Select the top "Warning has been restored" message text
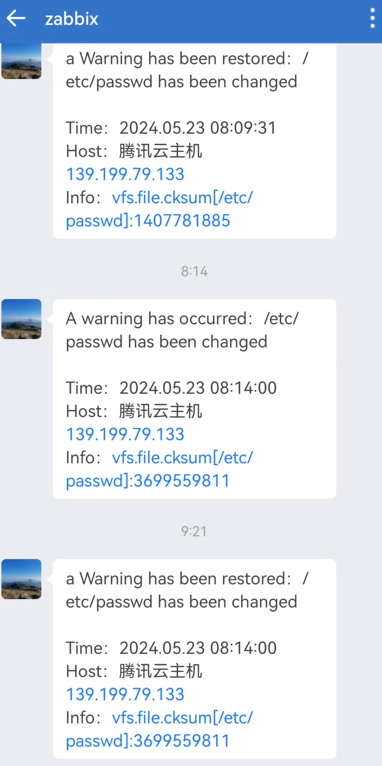The width and height of the screenshot is (382, 766). pyautogui.click(x=188, y=70)
